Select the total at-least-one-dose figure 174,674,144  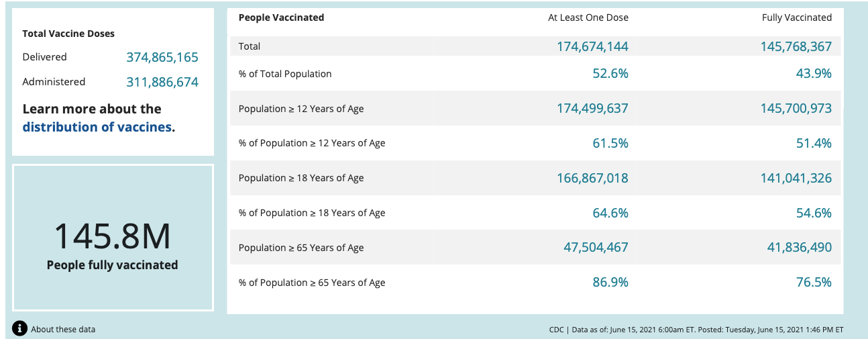click(592, 46)
